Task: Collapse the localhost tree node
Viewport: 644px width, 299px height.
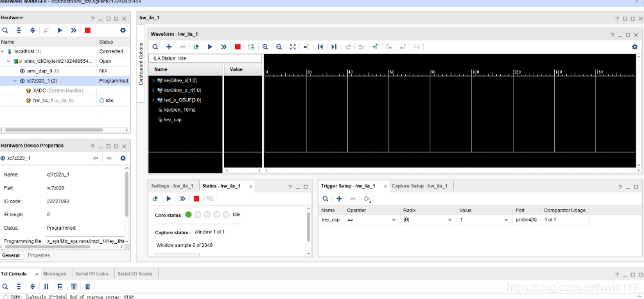Action: (3, 52)
